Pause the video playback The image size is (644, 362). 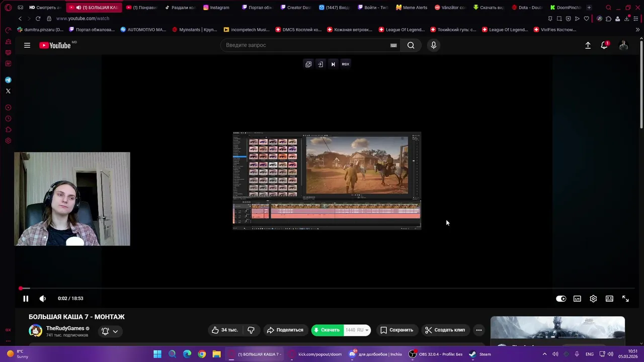[x=26, y=299]
